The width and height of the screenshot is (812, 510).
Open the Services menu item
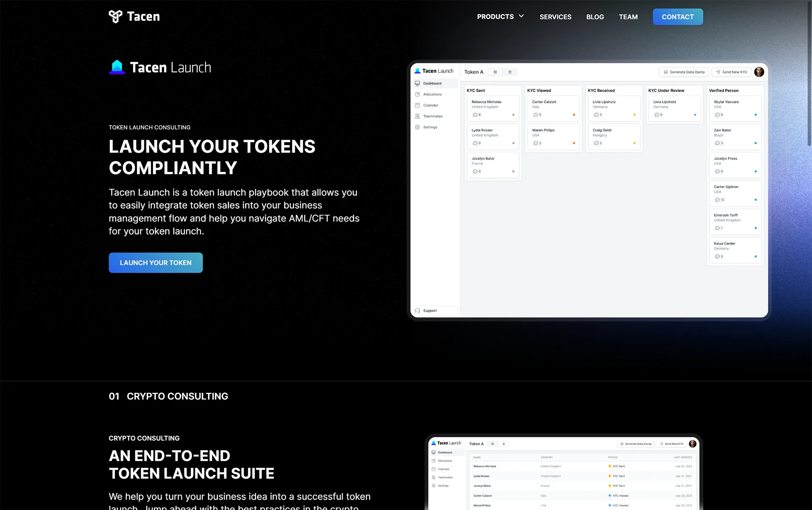(x=555, y=17)
